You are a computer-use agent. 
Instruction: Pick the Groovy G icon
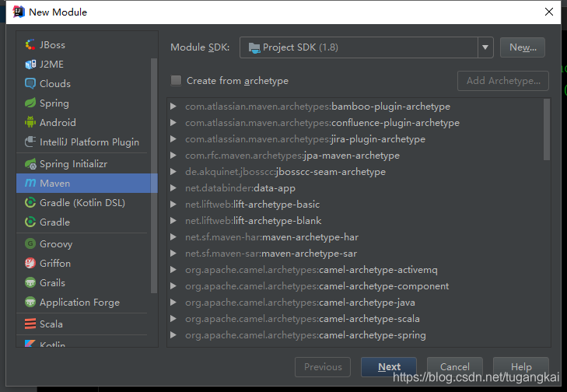pyautogui.click(x=30, y=243)
